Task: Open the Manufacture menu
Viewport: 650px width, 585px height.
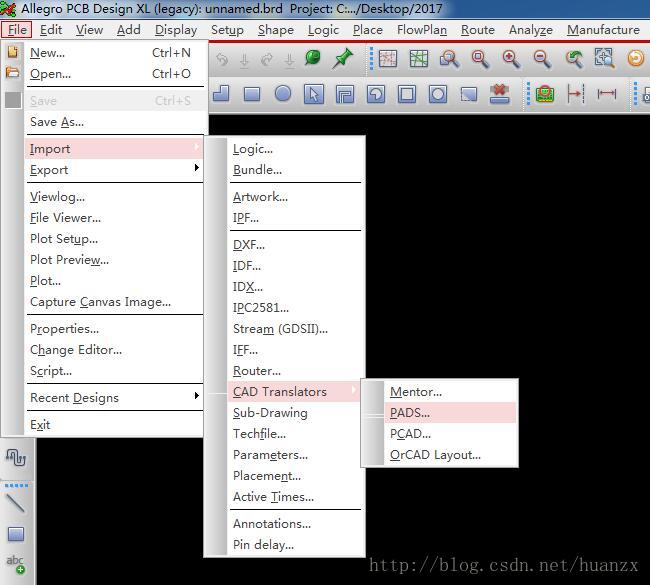Action: coord(602,30)
